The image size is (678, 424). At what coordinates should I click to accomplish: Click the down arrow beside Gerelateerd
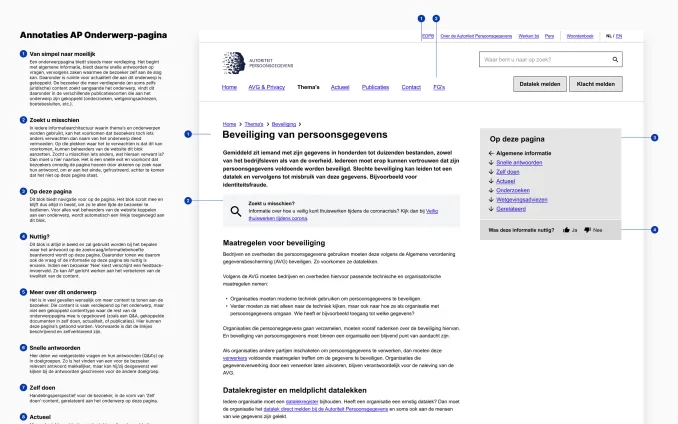coord(491,209)
